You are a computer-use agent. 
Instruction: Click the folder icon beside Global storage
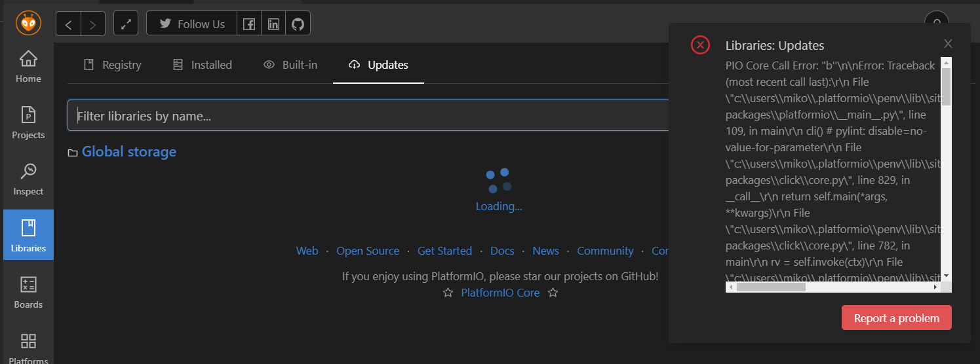73,153
